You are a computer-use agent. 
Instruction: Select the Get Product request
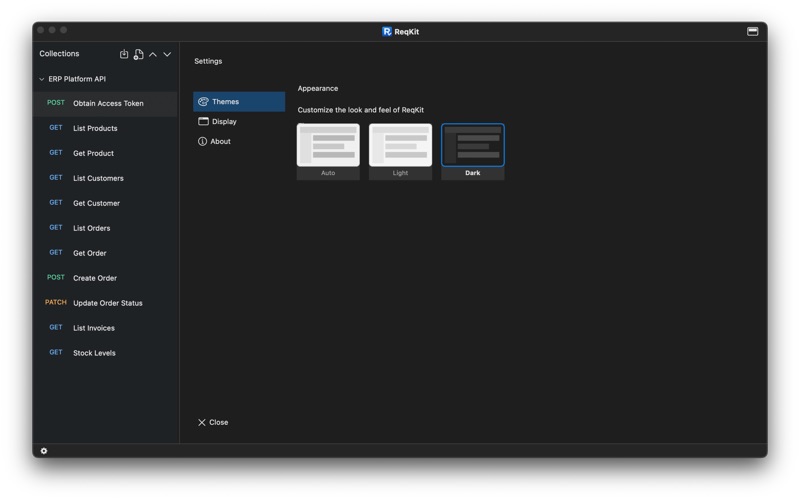(105, 153)
